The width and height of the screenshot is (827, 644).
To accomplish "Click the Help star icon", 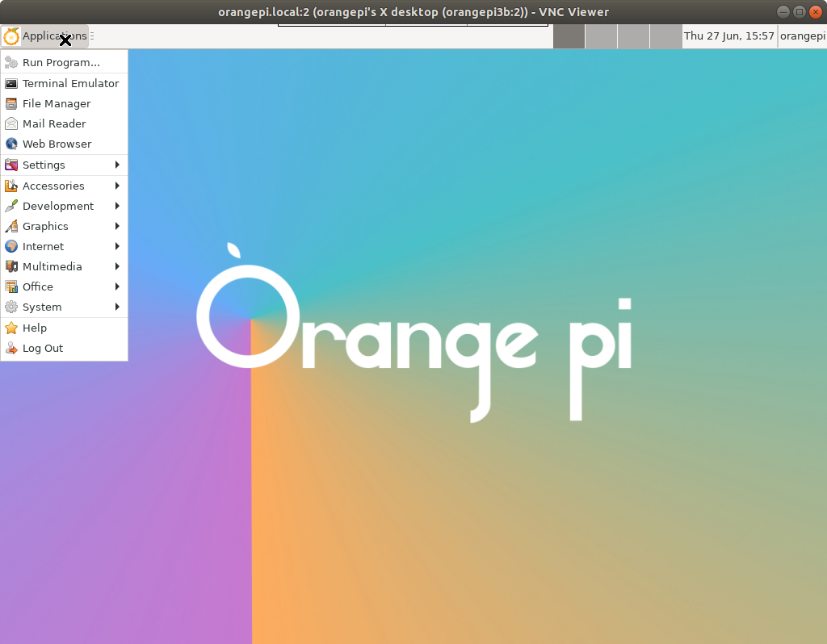I will pyautogui.click(x=11, y=328).
